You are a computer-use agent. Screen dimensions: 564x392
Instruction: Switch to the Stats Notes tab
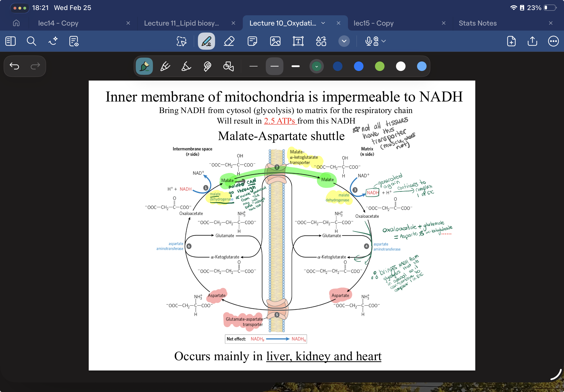[x=477, y=23]
